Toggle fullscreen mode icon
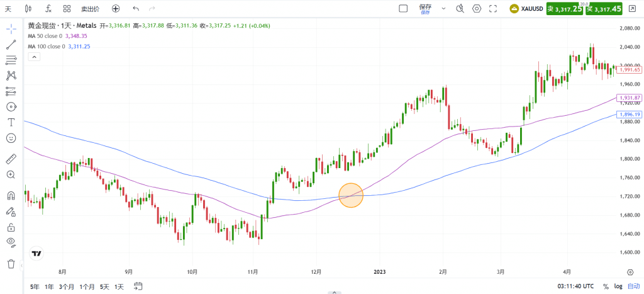The height and width of the screenshot is (294, 644). coord(493,8)
